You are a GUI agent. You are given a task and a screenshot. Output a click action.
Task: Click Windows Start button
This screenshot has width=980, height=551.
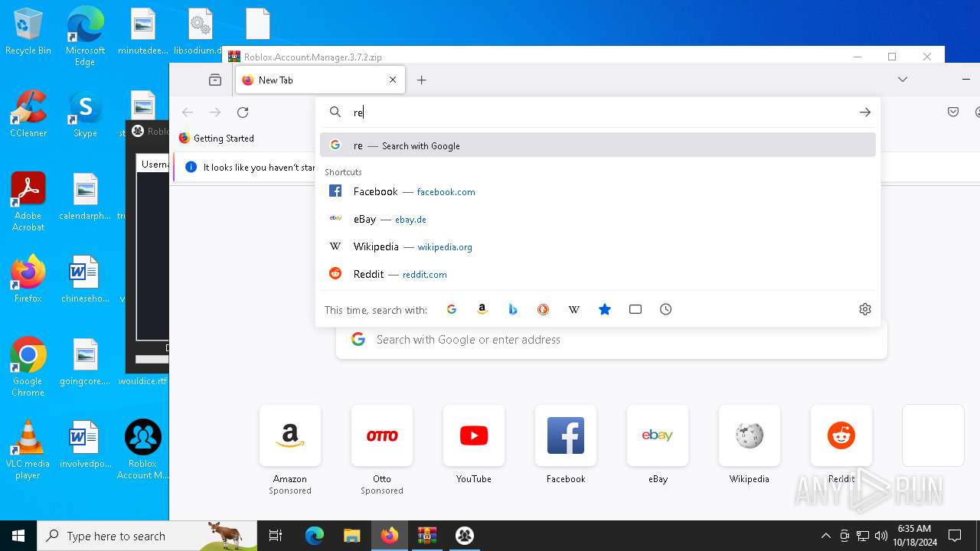pyautogui.click(x=18, y=536)
